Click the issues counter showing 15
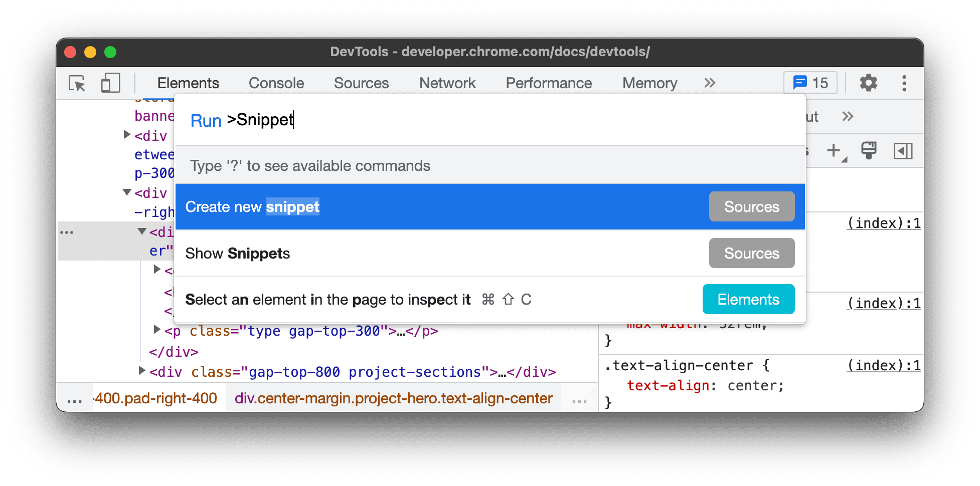 coord(809,83)
